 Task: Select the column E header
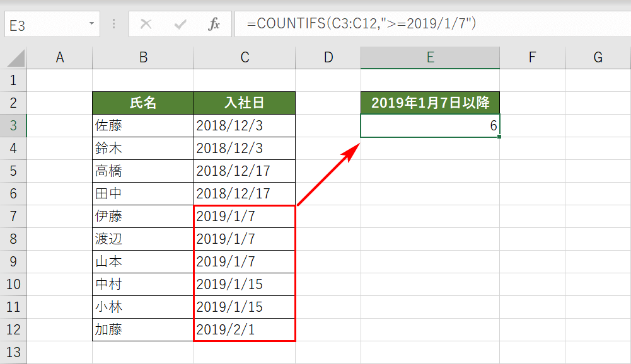[x=430, y=56]
